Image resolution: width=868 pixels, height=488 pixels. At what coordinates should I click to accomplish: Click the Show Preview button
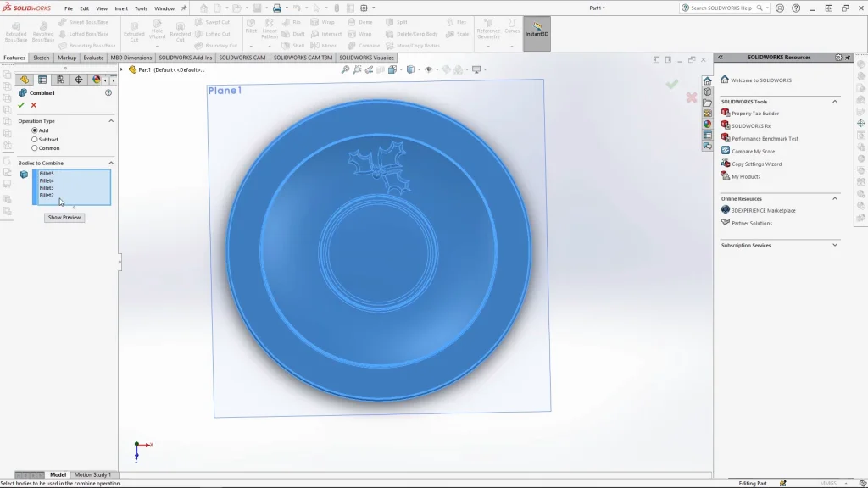(64, 218)
